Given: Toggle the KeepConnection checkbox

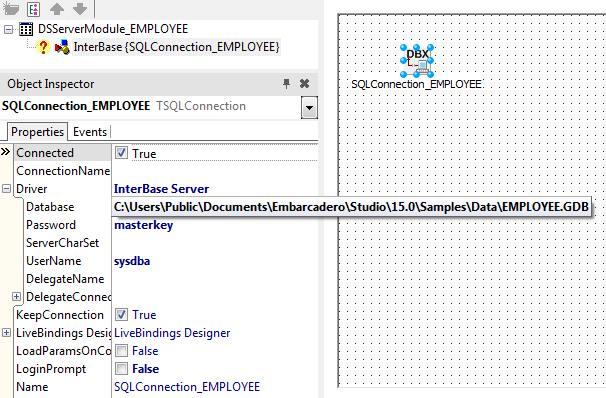Looking at the screenshot, I should pyautogui.click(x=121, y=315).
